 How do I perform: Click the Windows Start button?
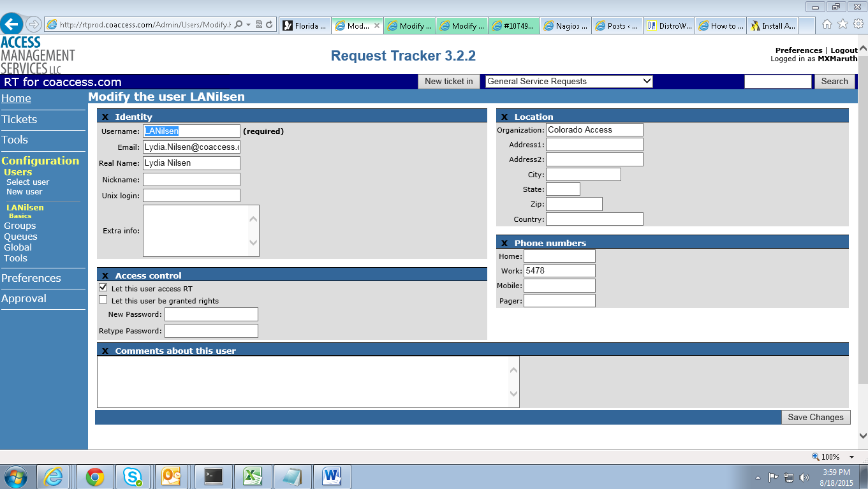[x=15, y=476]
